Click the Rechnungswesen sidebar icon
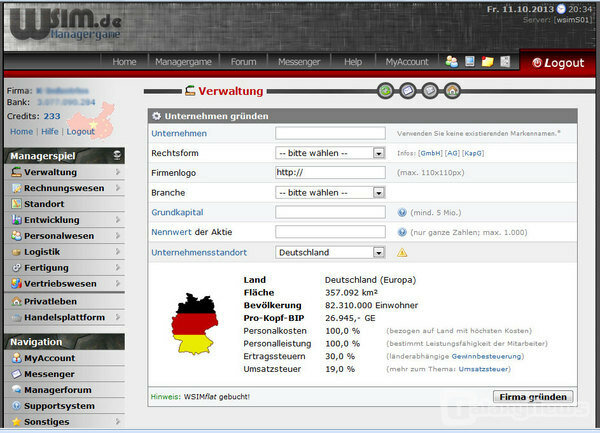Image resolution: width=600 pixels, height=433 pixels. [x=16, y=188]
